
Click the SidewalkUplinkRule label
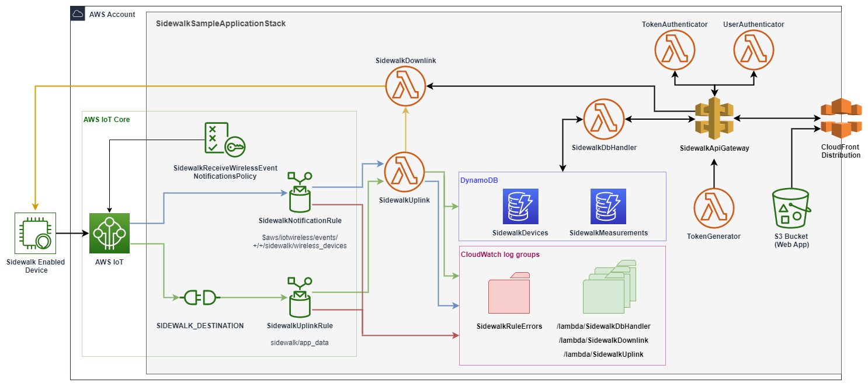[x=300, y=325]
